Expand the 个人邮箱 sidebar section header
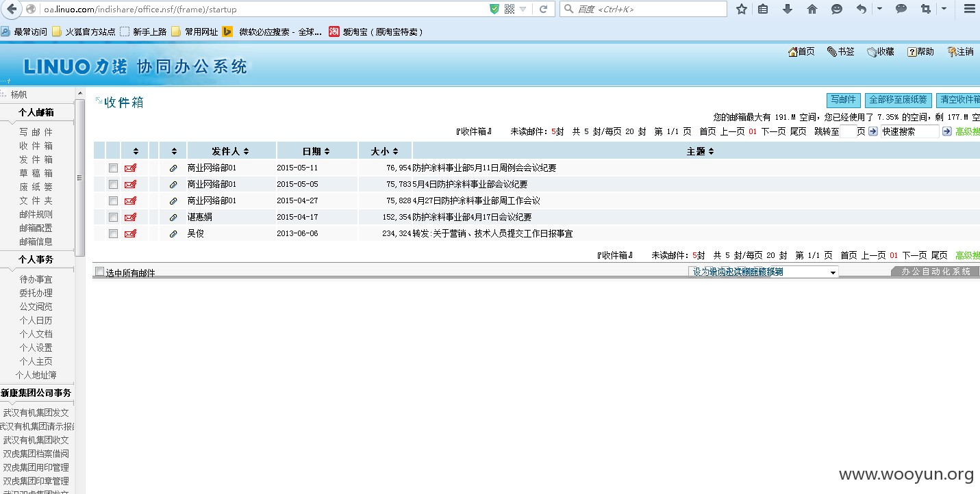This screenshot has height=494, width=980. (x=36, y=112)
